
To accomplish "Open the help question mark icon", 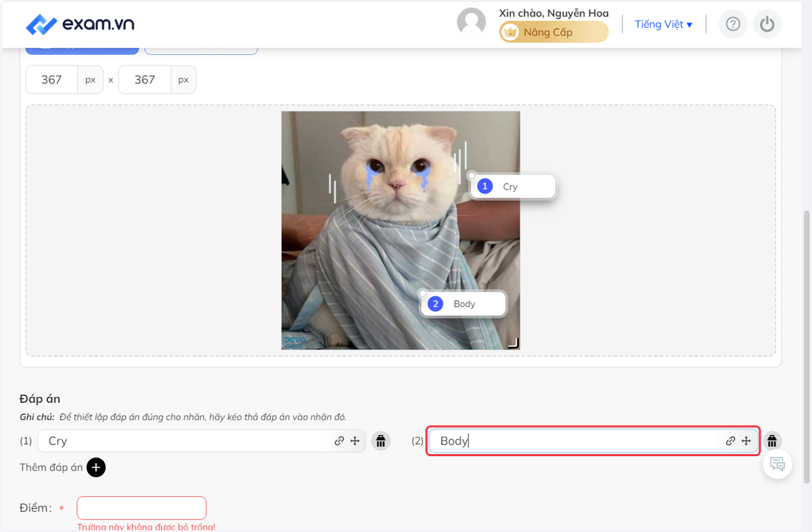I will click(733, 24).
